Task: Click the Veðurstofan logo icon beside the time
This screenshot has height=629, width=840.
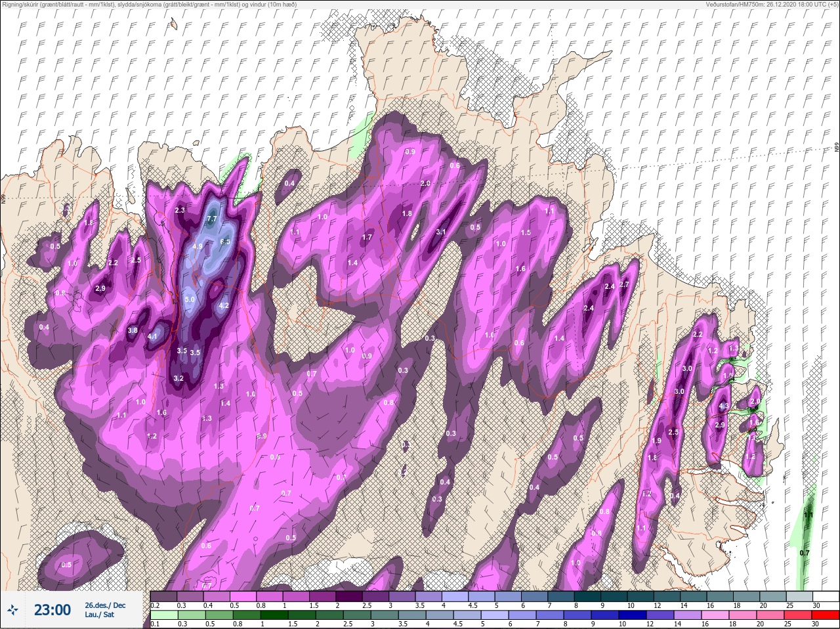Action: click(13, 610)
